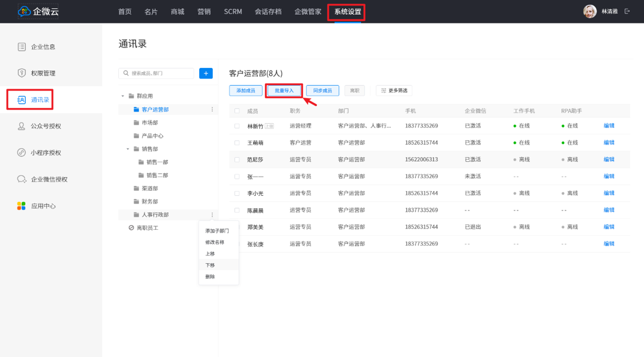The width and height of the screenshot is (644, 357).
Task: Click the 离职 button
Action: [x=355, y=90]
